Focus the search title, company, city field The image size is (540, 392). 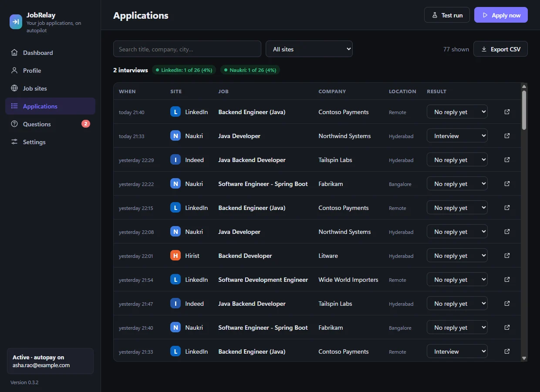tap(187, 49)
